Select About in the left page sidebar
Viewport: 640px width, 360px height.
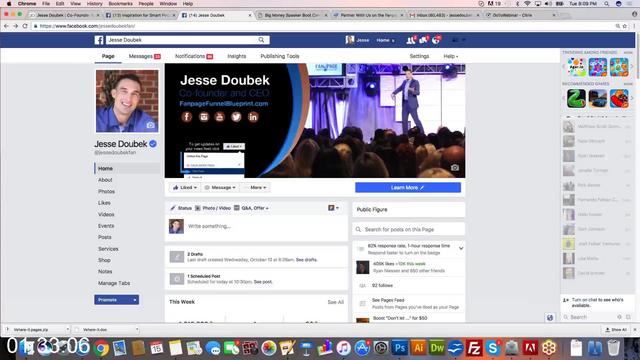pos(105,180)
